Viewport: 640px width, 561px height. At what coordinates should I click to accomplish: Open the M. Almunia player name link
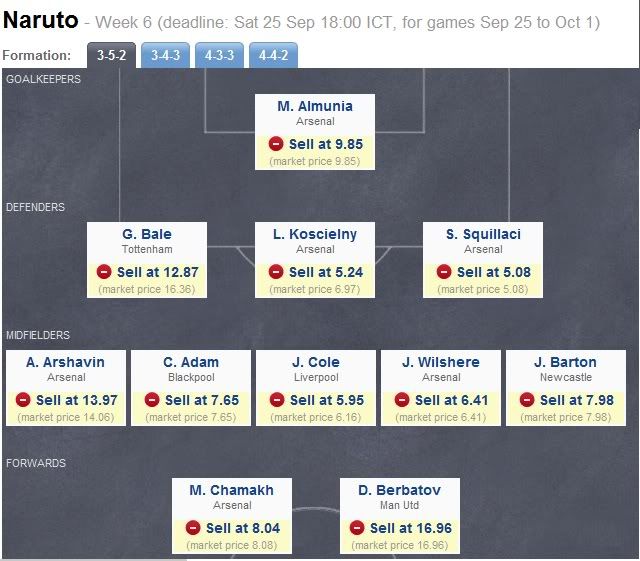315,106
